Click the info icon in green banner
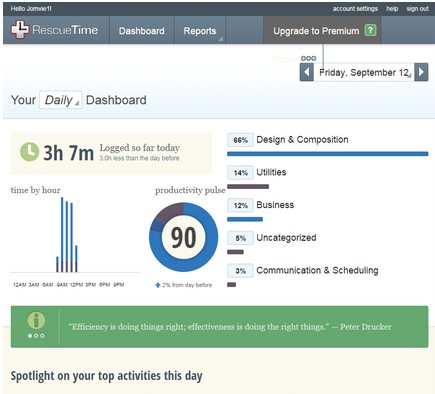The width and height of the screenshot is (435, 394). point(36,320)
